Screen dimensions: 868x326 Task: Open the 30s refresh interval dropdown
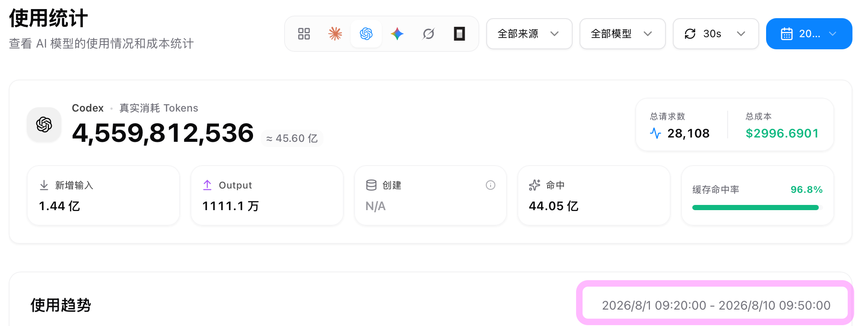[716, 34]
